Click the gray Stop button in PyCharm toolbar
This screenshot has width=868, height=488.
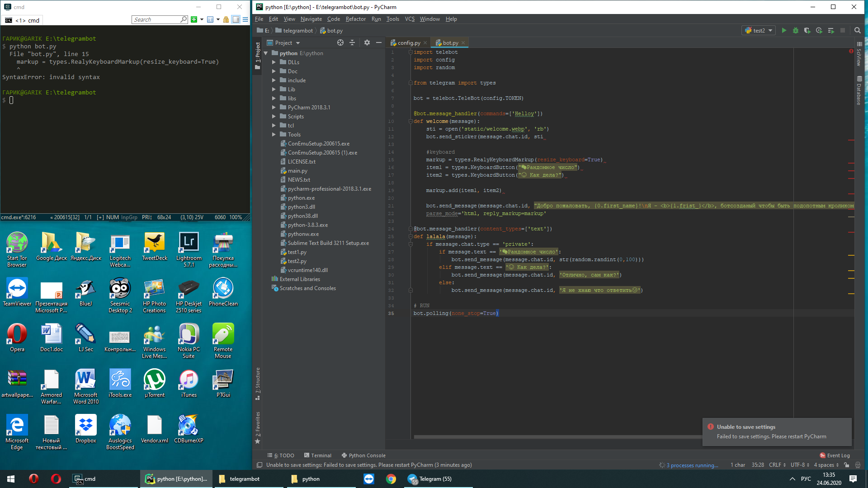coord(843,30)
